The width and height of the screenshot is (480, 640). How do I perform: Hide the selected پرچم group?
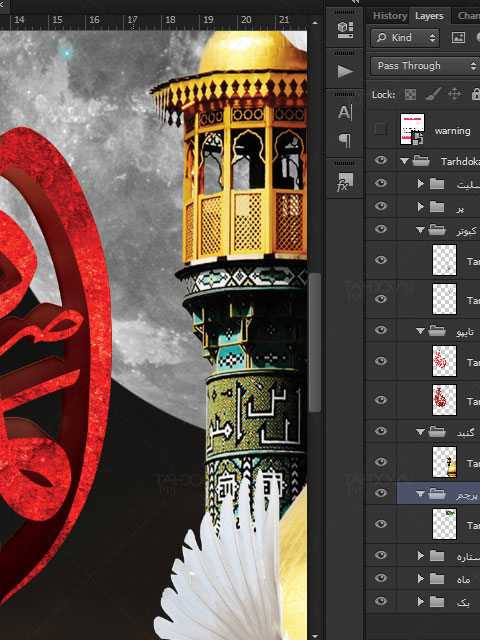pyautogui.click(x=381, y=493)
